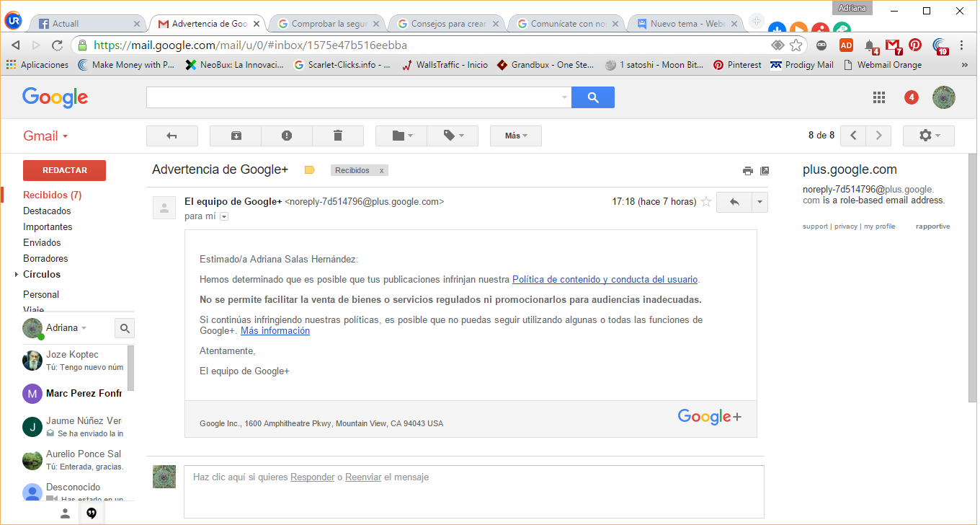Show search options arrow in the search box

(564, 97)
